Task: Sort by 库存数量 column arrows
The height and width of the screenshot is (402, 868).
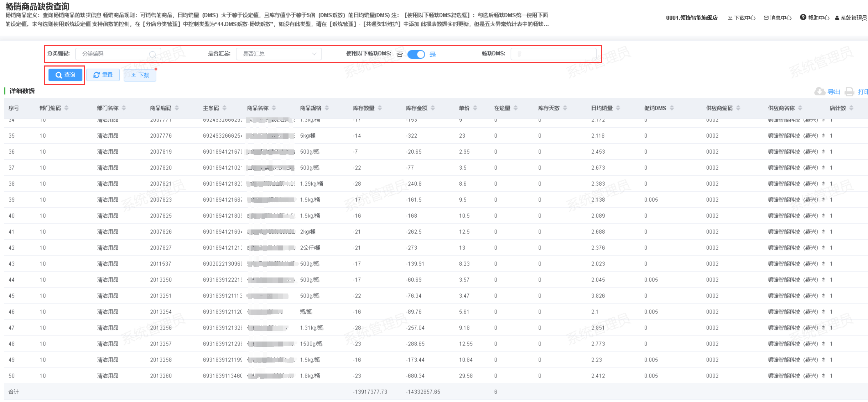Action: pos(380,108)
